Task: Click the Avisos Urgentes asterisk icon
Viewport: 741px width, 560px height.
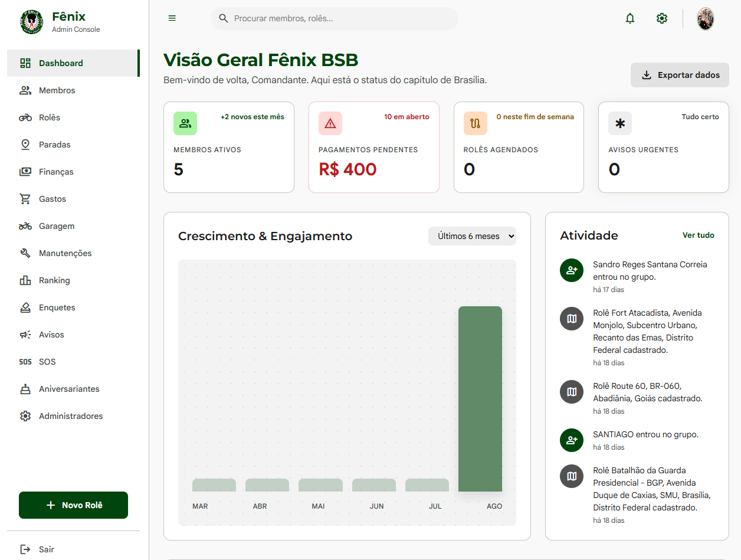Action: 620,123
